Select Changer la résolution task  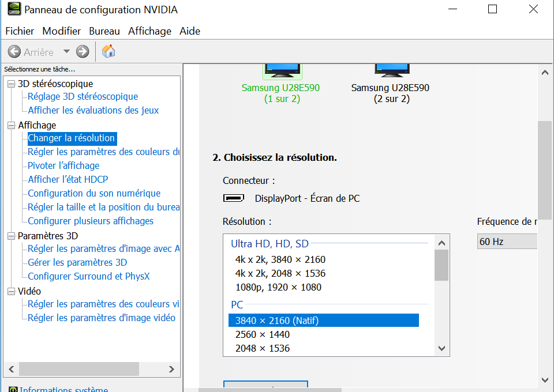pyautogui.click(x=72, y=138)
